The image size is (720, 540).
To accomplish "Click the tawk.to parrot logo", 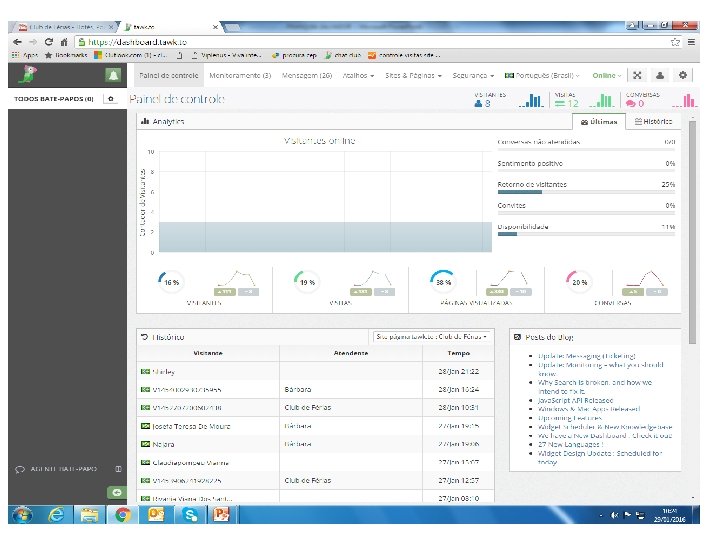I will (28, 74).
